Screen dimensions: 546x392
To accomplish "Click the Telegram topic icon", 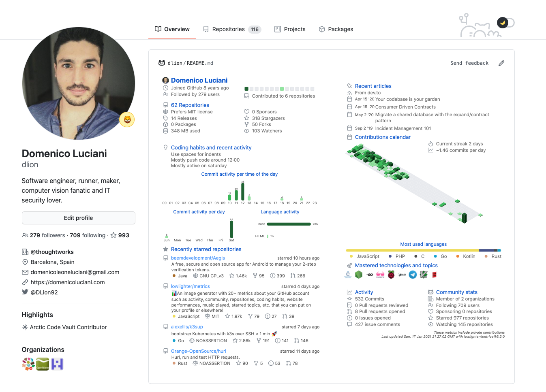I will click(x=413, y=275).
